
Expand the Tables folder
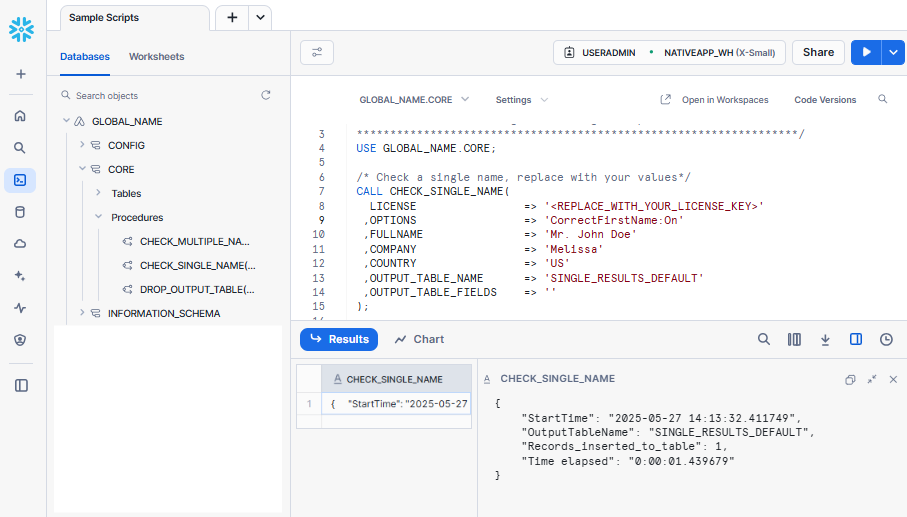coord(98,193)
